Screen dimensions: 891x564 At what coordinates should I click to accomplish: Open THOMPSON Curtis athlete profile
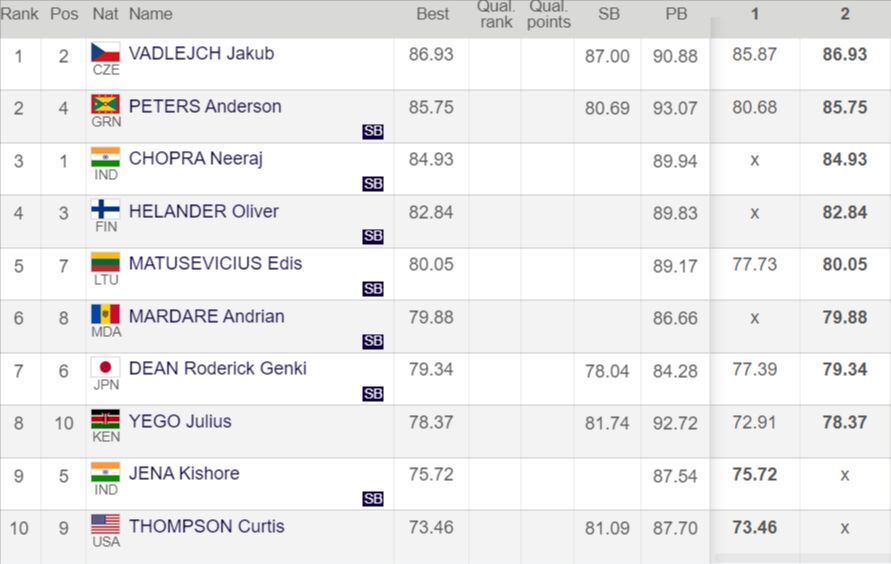tap(206, 526)
